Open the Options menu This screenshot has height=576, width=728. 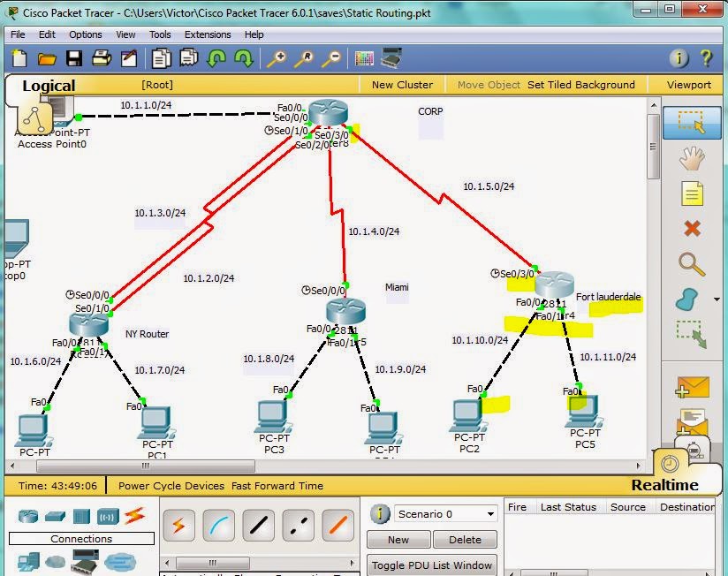tap(86, 34)
